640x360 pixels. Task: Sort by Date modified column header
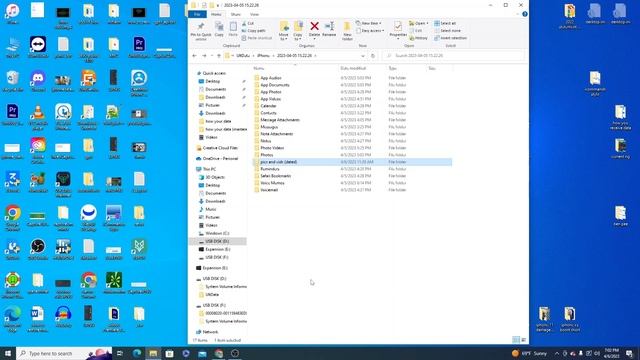coord(353,68)
